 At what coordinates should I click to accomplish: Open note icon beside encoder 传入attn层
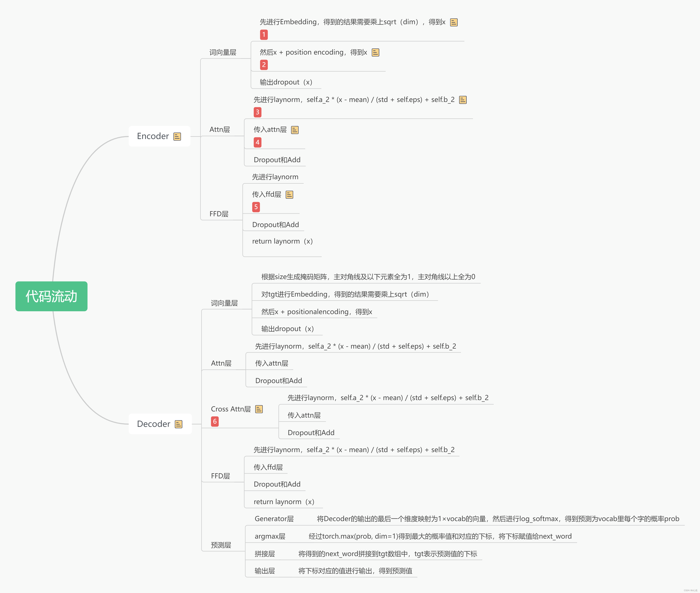coord(295,130)
